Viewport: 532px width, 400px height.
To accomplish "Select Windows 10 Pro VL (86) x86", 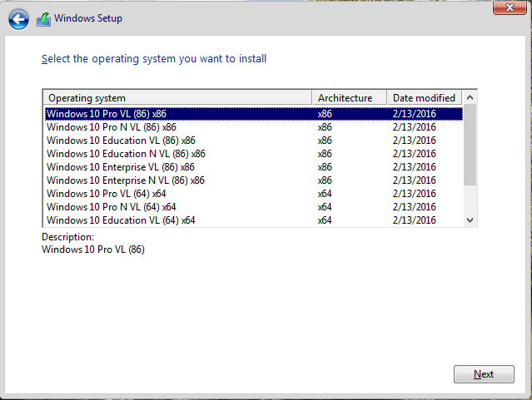I will [x=253, y=114].
